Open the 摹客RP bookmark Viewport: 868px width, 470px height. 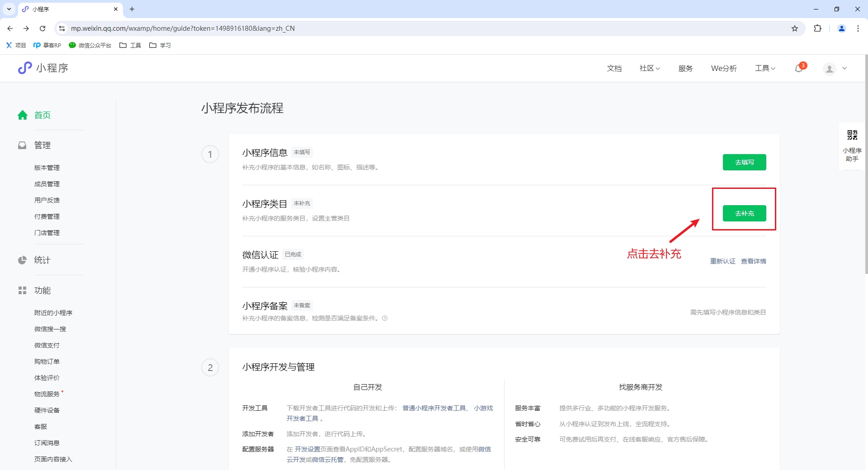(47, 45)
